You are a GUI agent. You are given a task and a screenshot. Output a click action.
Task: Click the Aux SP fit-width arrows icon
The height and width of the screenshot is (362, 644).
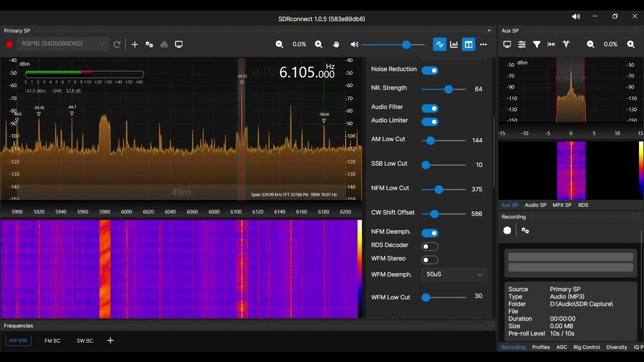click(x=551, y=44)
